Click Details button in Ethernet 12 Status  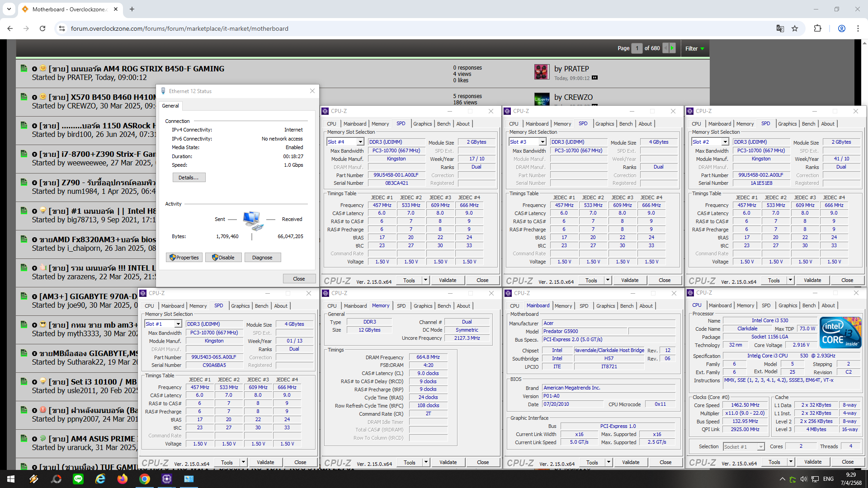189,178
